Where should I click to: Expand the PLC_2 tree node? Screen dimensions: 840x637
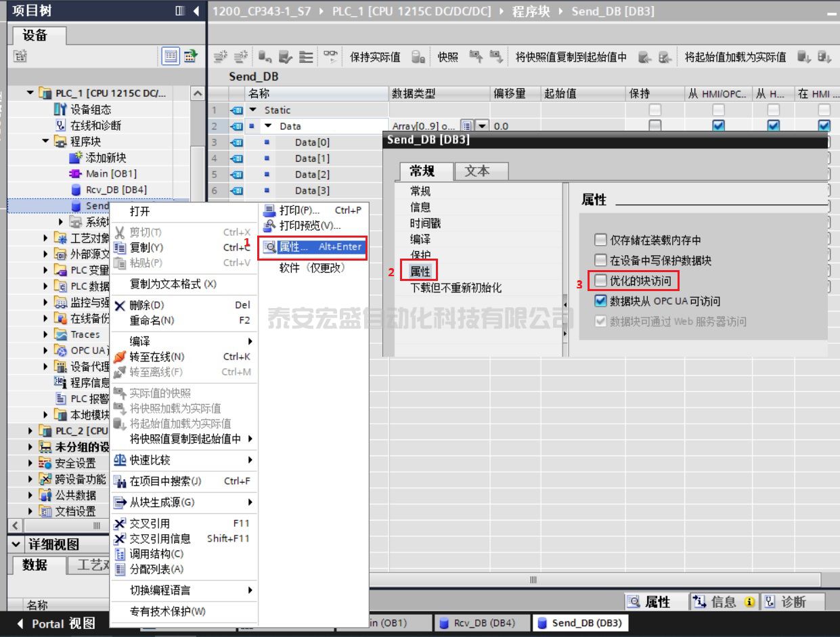(x=30, y=431)
